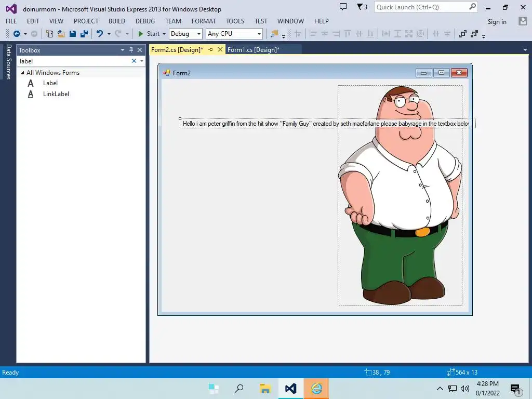Click the Open File toolbar icon
The width and height of the screenshot is (532, 399).
[x=61, y=34]
